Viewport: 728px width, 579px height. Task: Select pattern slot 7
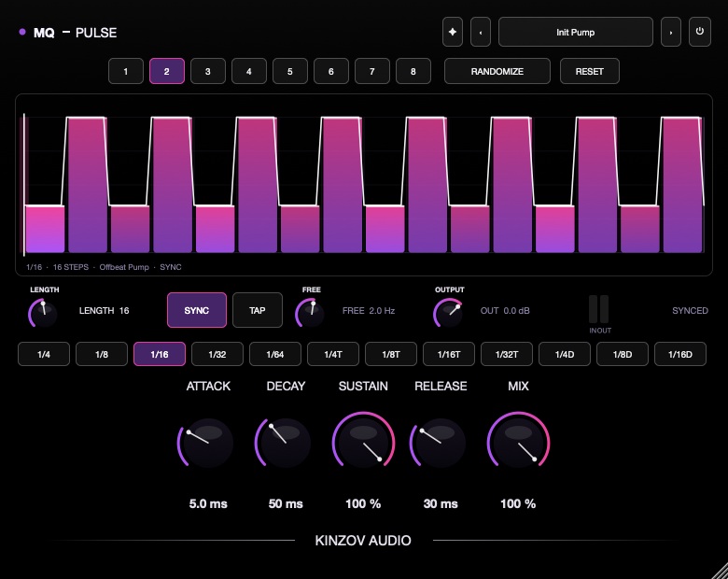[x=371, y=71]
